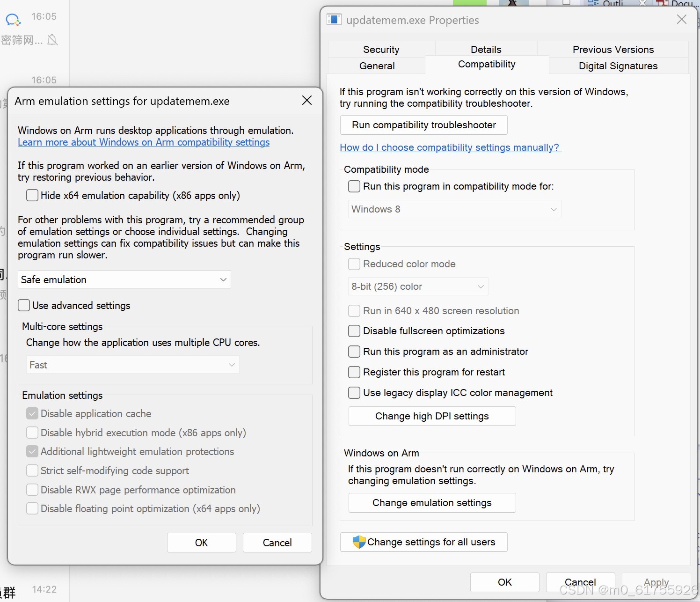Image resolution: width=700 pixels, height=602 pixels.
Task: Check Run this program as an administrator
Action: [x=354, y=352]
